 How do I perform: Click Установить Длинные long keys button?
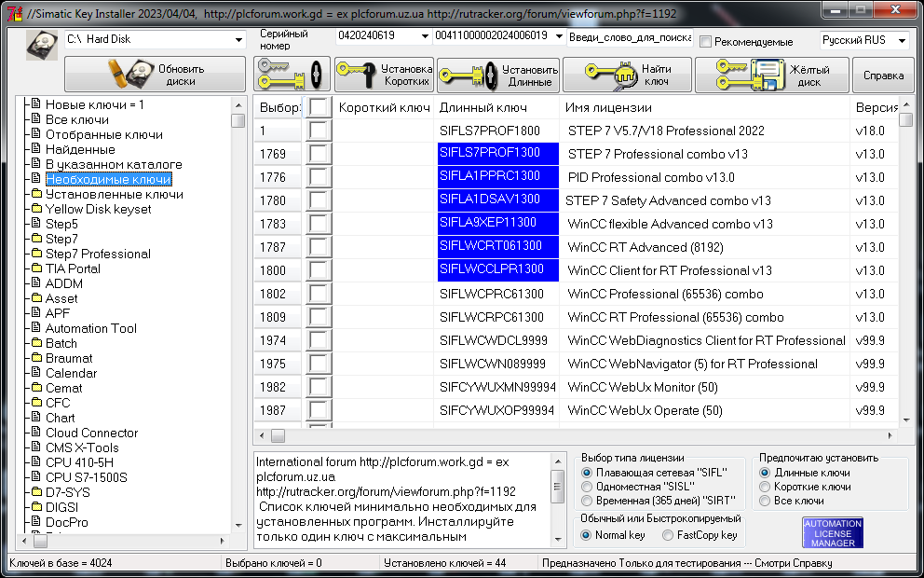point(498,75)
